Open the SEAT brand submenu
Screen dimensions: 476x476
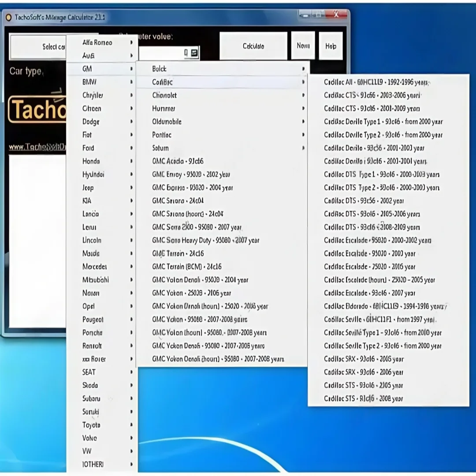(102, 372)
